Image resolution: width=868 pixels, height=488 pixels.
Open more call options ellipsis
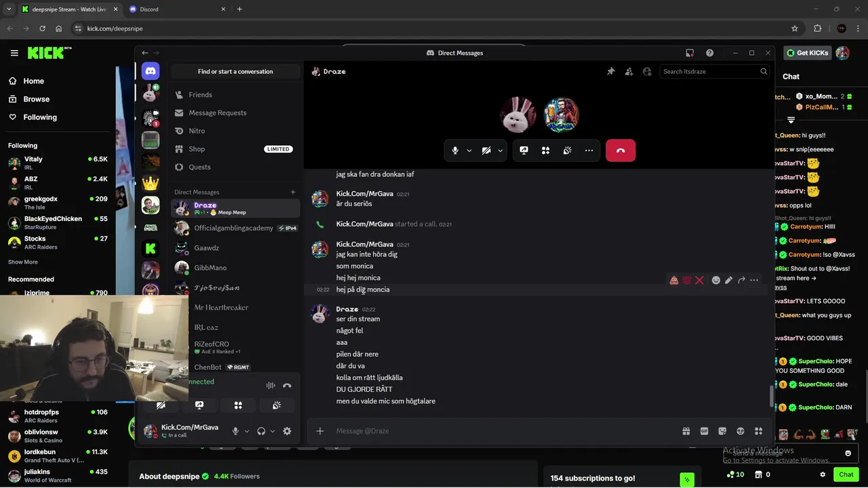click(x=589, y=150)
